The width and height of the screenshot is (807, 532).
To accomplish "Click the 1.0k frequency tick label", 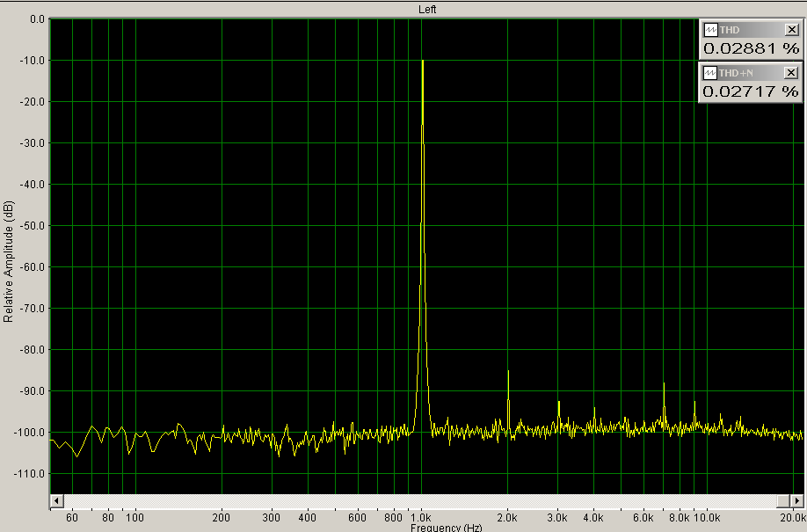I will [x=421, y=518].
